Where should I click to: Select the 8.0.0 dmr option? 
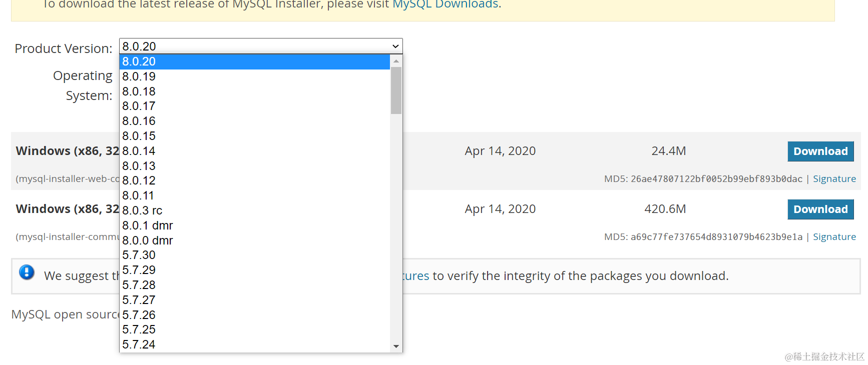tap(255, 240)
